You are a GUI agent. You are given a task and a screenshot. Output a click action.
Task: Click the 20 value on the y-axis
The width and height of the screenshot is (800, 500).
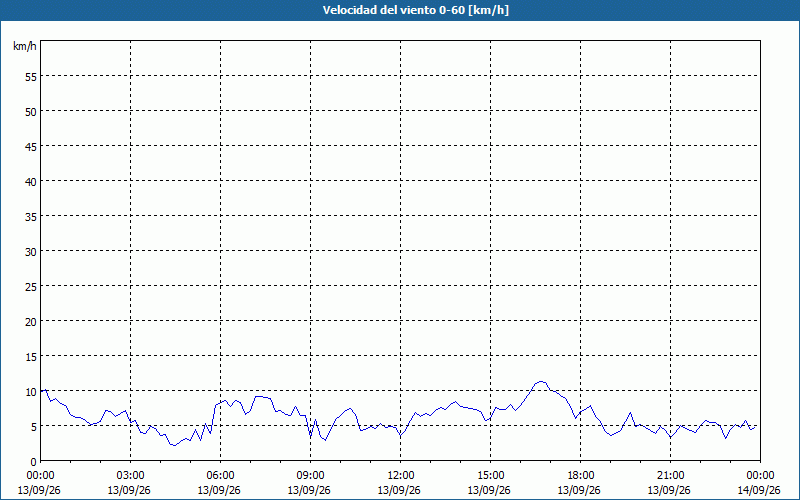point(31,321)
